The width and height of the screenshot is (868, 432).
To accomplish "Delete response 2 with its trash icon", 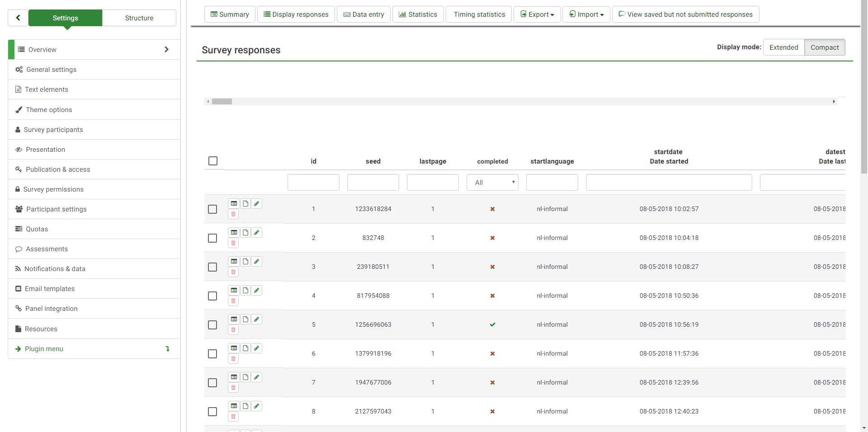I will [233, 243].
